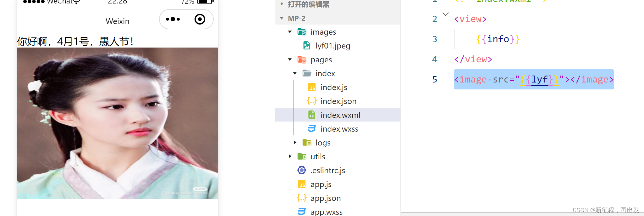Open index.wxss file

point(339,129)
